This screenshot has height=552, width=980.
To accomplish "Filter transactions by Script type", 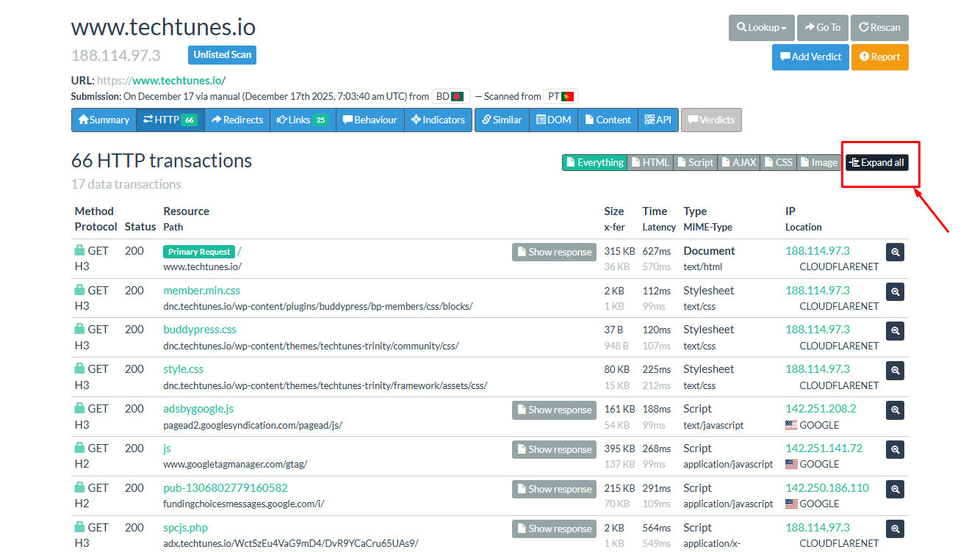I will pyautogui.click(x=693, y=162).
